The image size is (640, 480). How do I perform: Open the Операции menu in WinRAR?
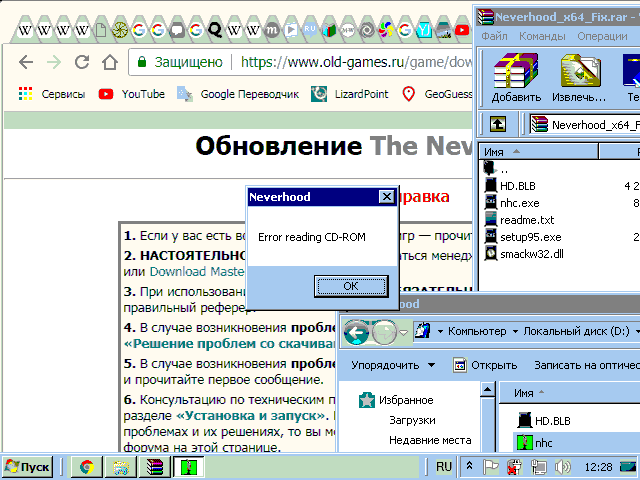(x=602, y=36)
